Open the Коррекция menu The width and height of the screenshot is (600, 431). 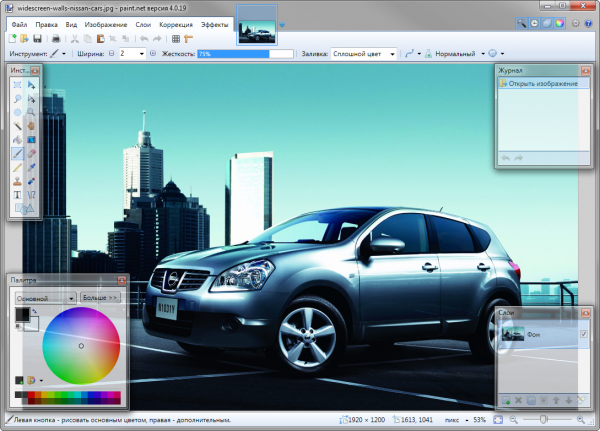click(176, 24)
